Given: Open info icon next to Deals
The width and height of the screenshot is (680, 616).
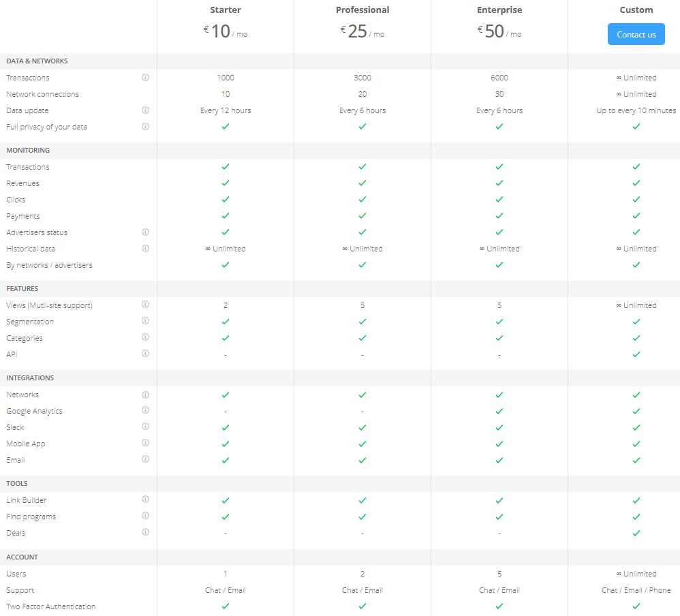Looking at the screenshot, I should pyautogui.click(x=146, y=532).
